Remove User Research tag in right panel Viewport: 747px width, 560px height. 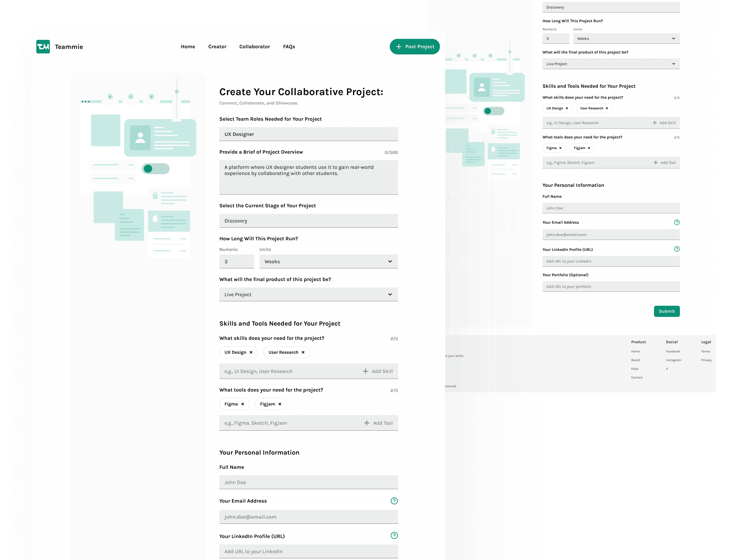pos(607,108)
